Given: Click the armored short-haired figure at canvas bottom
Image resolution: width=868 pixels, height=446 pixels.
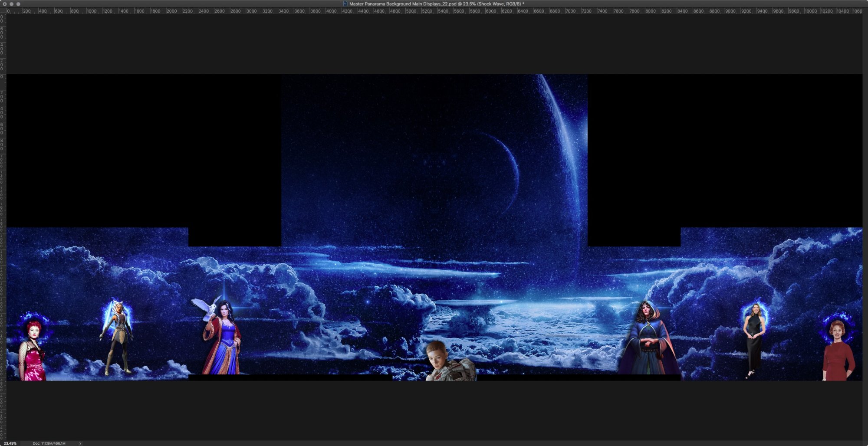Looking at the screenshot, I should click(x=450, y=361).
